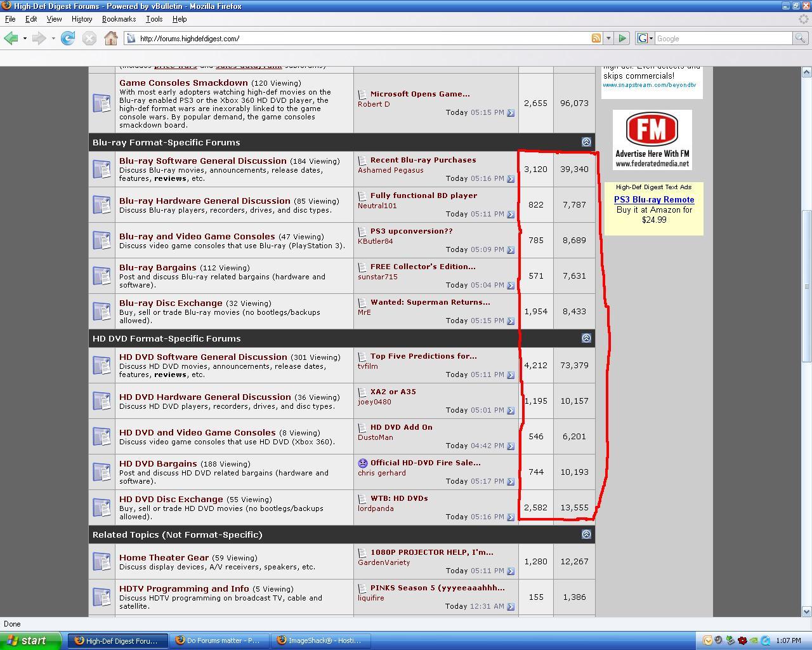Open the Blu-ray Bargains forum
Viewport: 812px width, 650px height.
158,267
